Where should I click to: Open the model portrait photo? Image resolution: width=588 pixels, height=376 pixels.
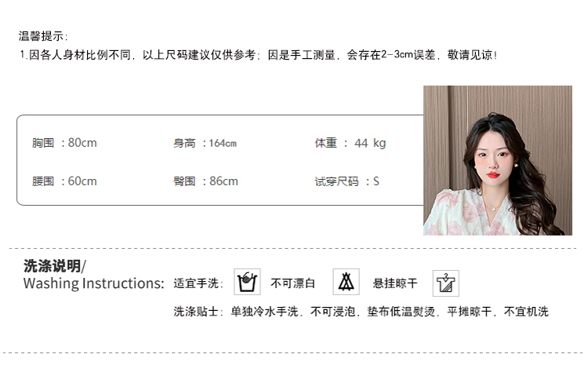click(498, 160)
